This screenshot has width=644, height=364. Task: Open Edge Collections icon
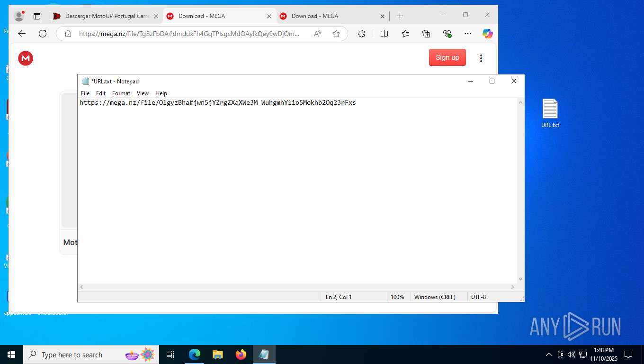click(426, 34)
